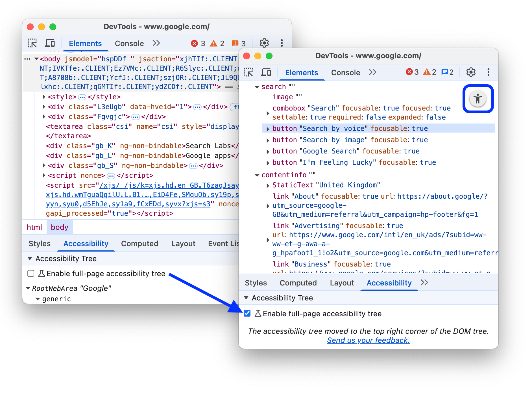
Task: Open the Computed panel tab
Action: click(x=298, y=283)
